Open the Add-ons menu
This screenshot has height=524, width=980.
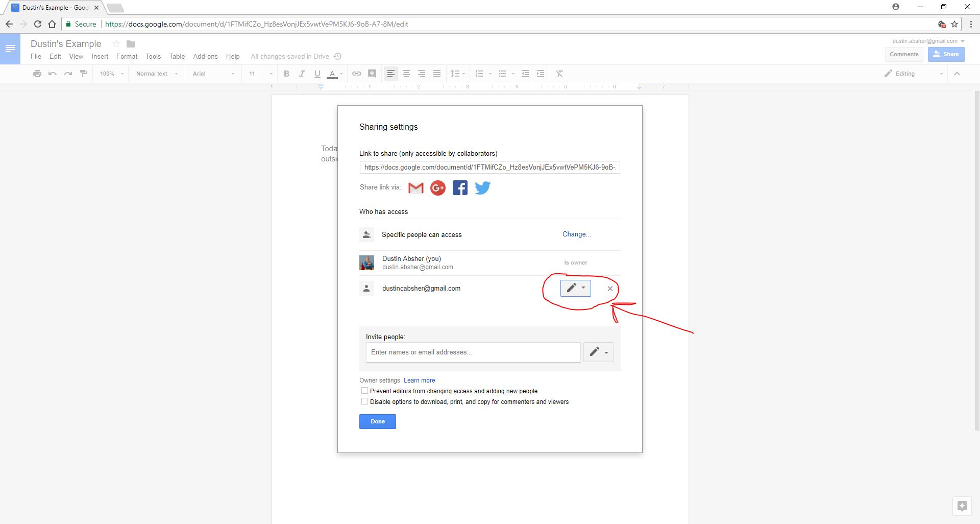point(205,56)
